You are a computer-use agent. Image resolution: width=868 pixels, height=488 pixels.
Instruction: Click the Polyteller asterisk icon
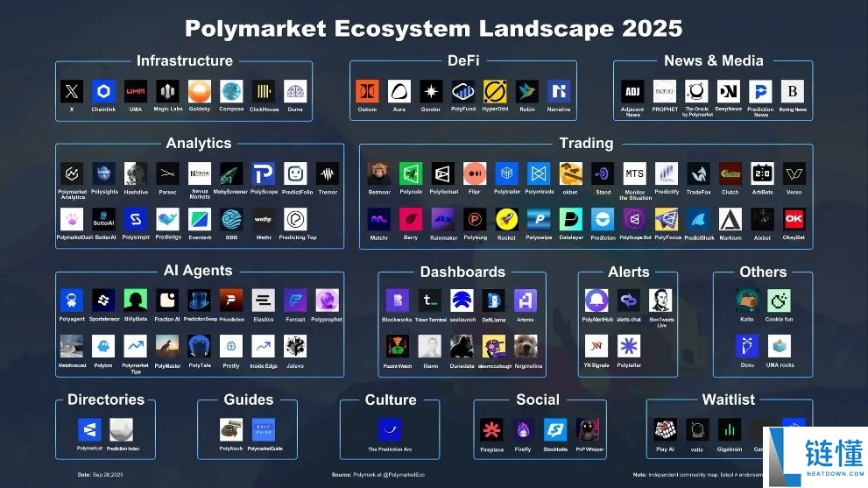click(628, 347)
